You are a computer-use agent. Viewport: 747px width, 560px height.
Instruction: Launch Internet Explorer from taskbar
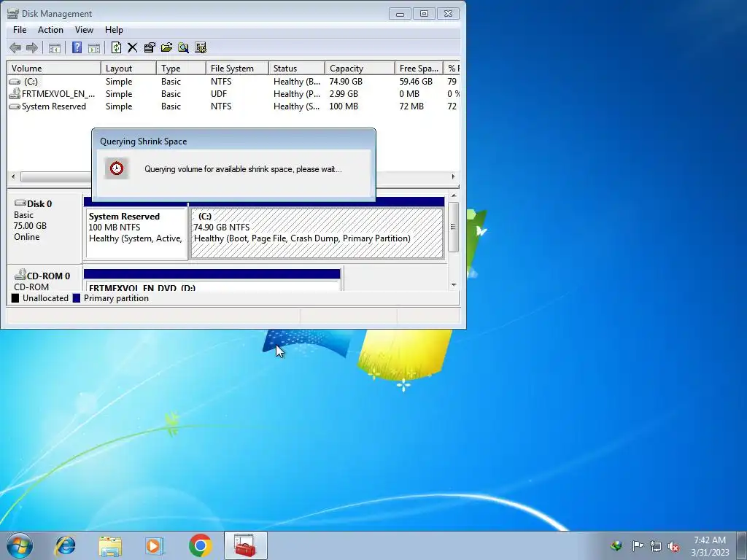[x=65, y=545]
